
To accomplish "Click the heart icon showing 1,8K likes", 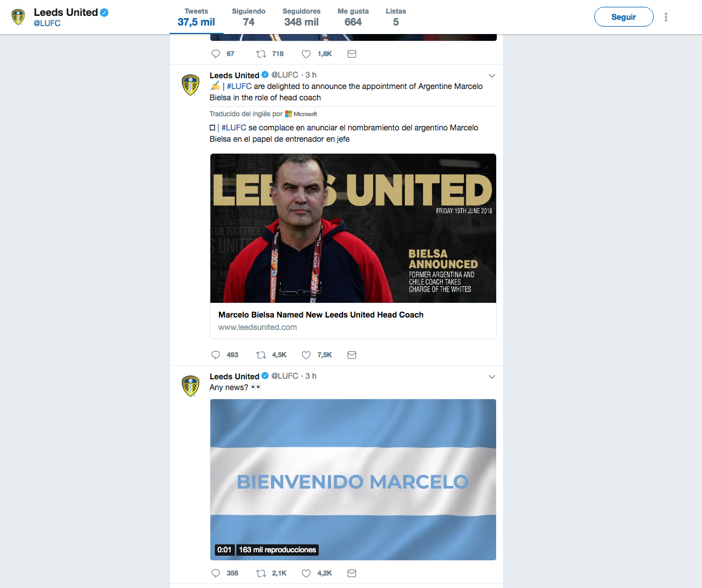I will click(x=306, y=54).
